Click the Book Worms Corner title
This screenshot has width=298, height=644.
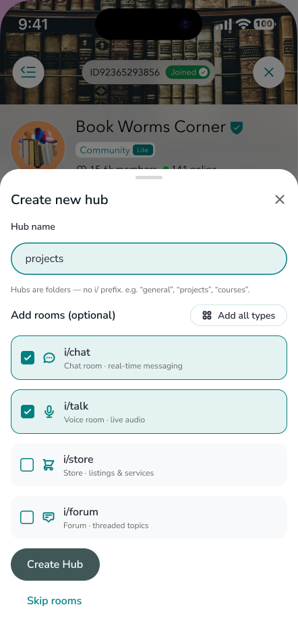(x=150, y=127)
